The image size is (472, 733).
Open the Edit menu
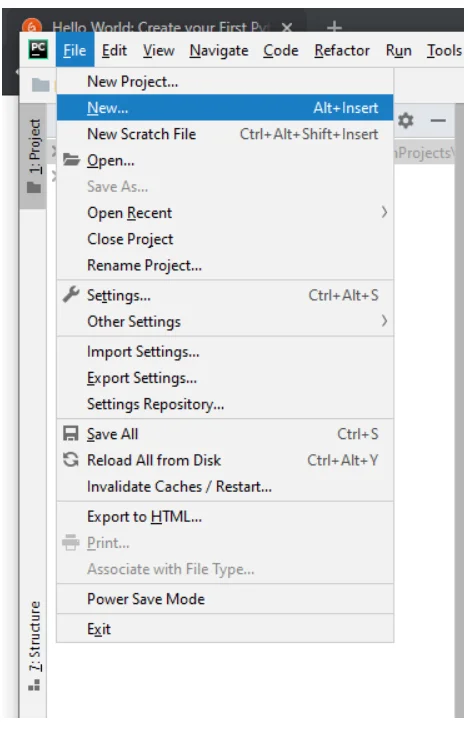(x=114, y=50)
